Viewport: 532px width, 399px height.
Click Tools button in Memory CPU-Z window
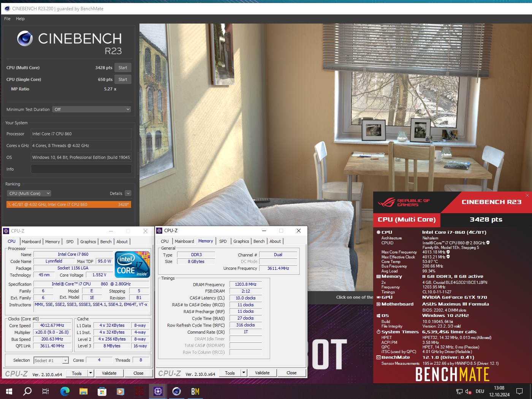[x=230, y=373]
